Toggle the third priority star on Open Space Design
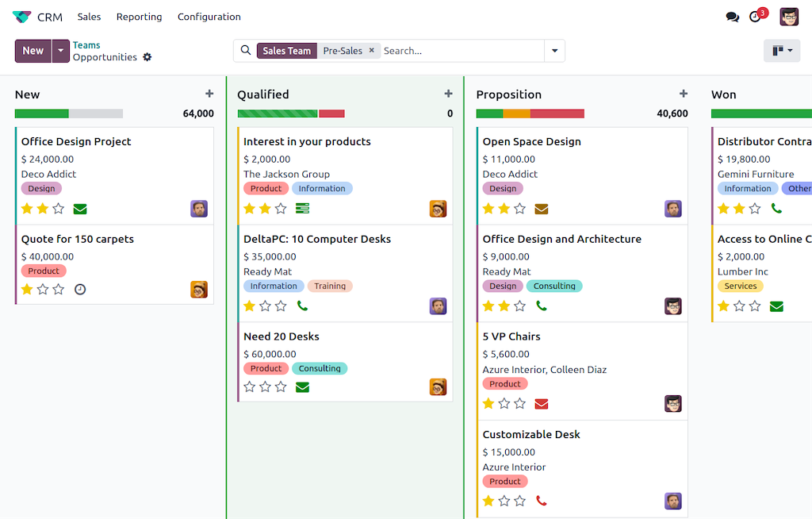The image size is (812, 519). (x=519, y=209)
